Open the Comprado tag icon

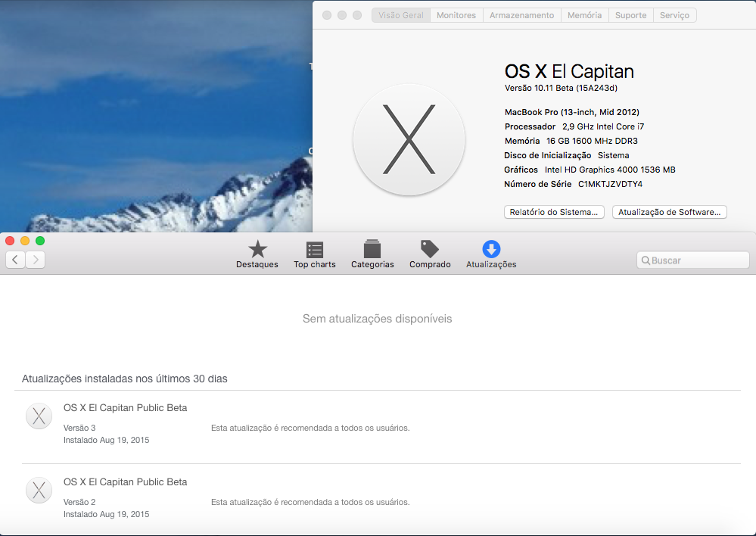click(430, 249)
